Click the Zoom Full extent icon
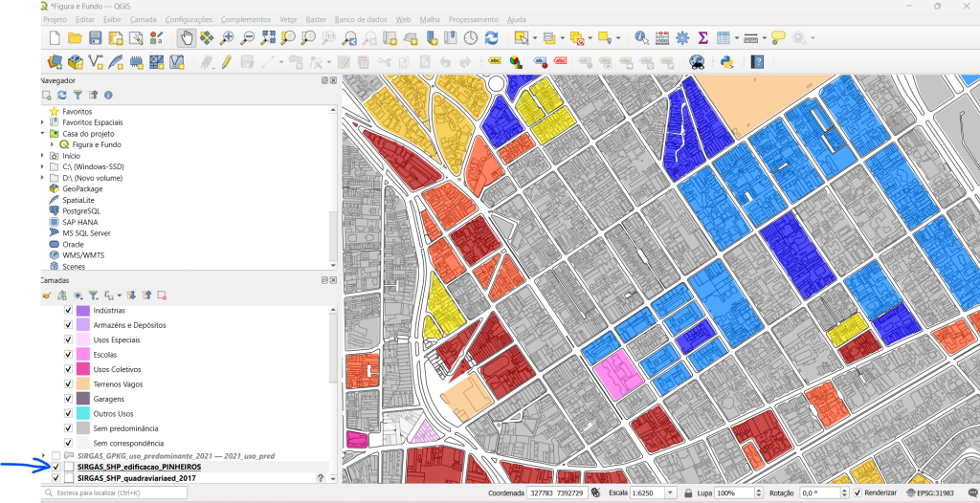The height and width of the screenshot is (503, 980). click(x=268, y=37)
